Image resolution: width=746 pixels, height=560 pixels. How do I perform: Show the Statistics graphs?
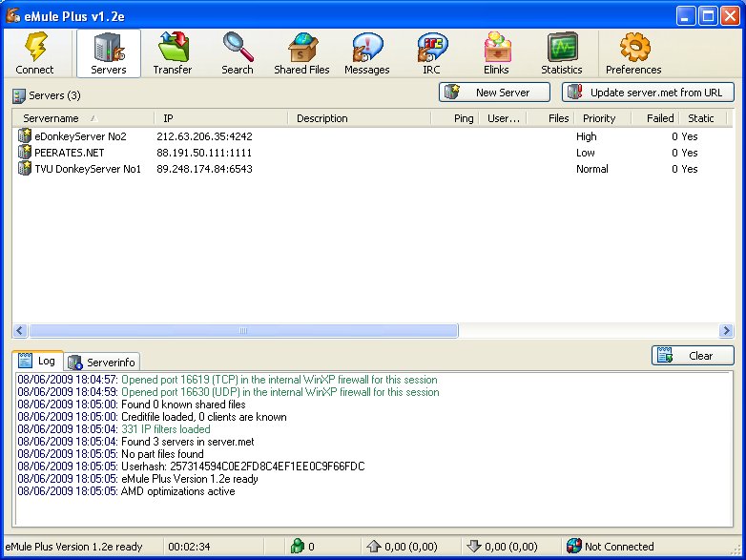[x=561, y=53]
